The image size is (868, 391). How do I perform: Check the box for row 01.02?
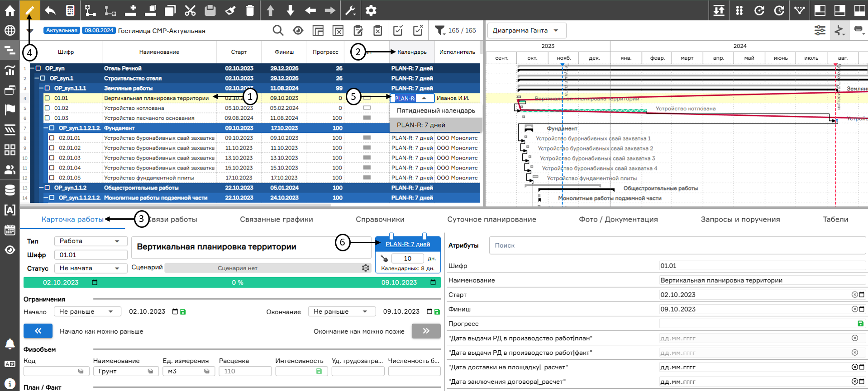tap(47, 108)
